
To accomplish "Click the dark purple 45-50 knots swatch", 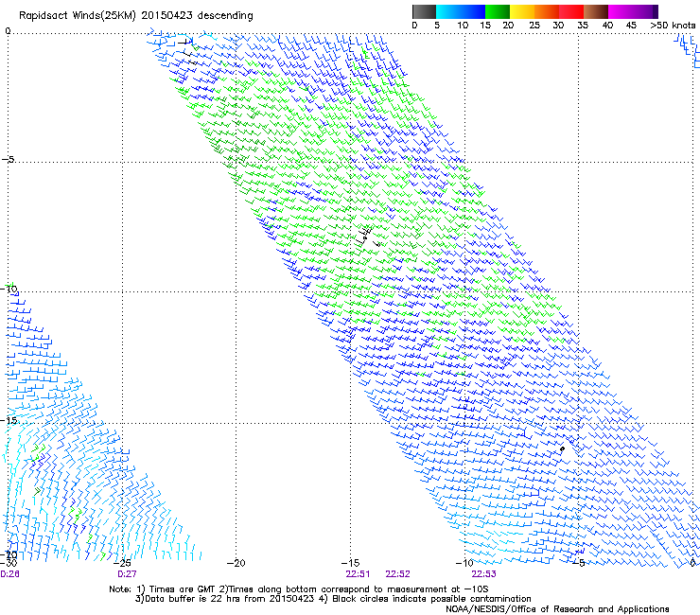I will pos(645,11).
